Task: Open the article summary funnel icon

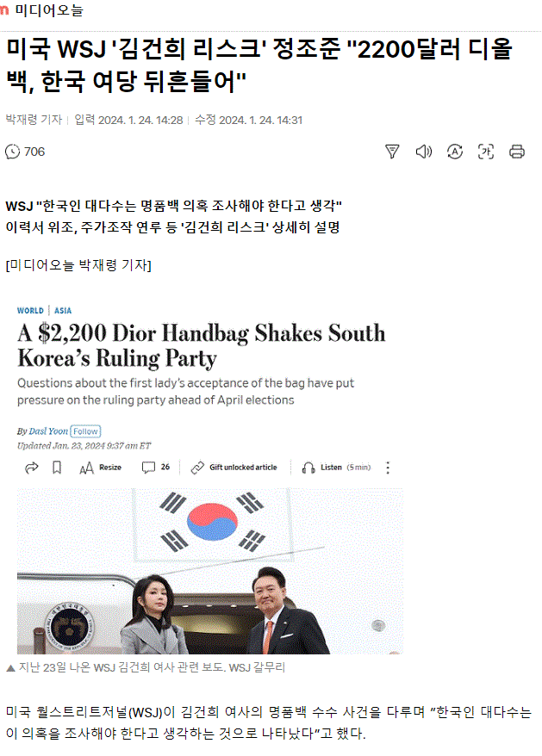Action: [392, 152]
